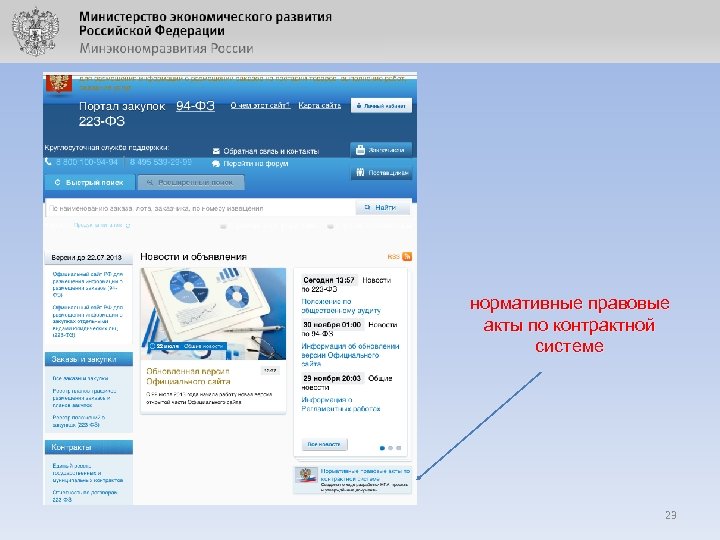Click the 'Личный кабинет' button
720x540 pixels.
381,106
